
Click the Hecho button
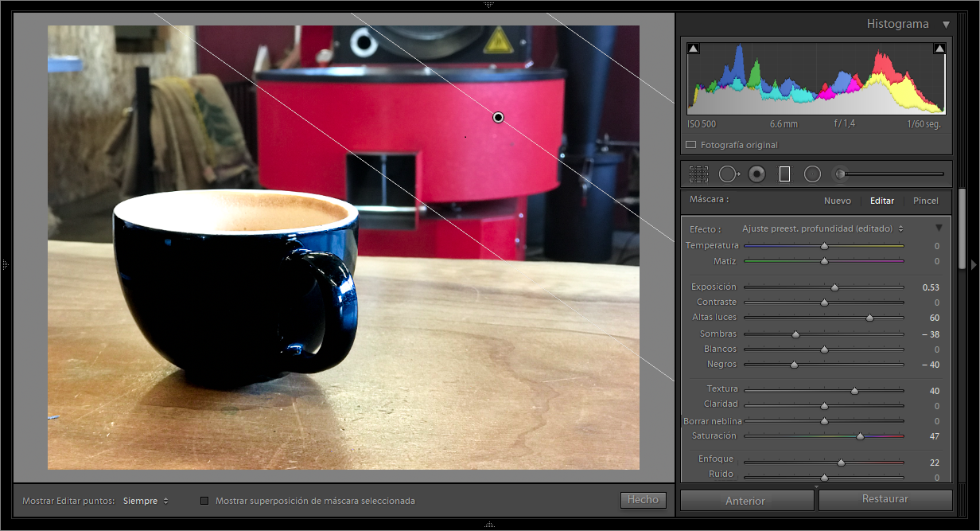[x=643, y=500]
